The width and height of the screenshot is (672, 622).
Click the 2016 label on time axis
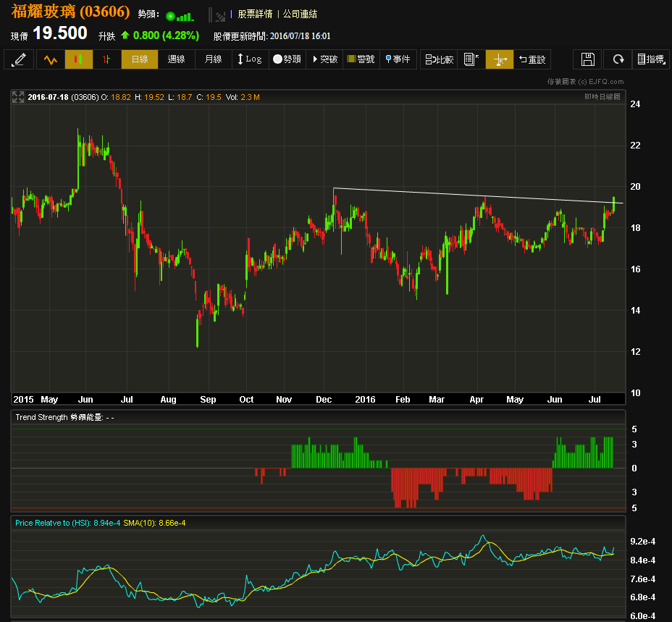(365, 400)
